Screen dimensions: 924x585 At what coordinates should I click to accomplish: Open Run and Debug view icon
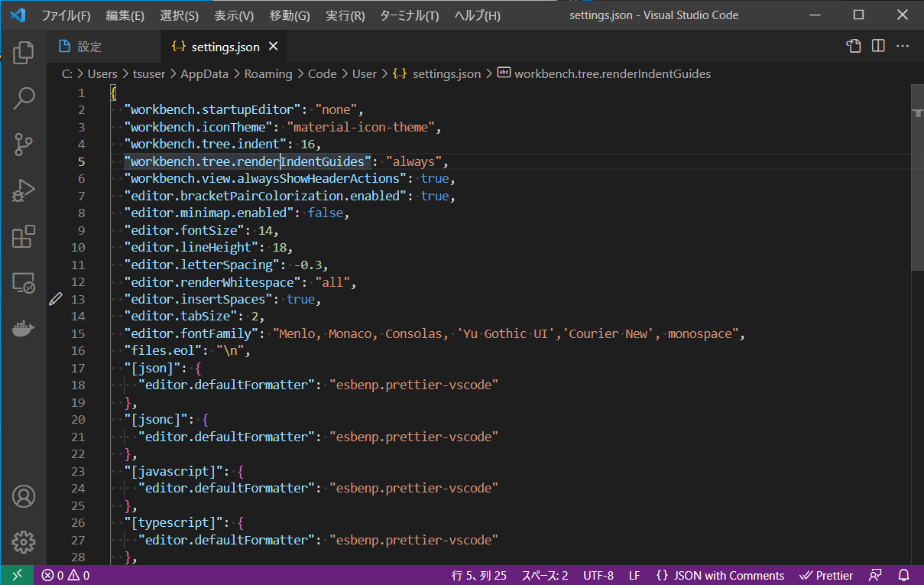24,190
